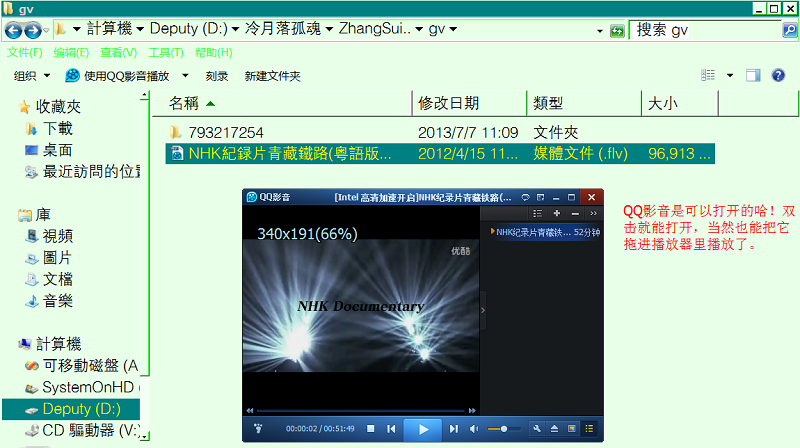Switch QQ影音 to mini mode icon
800x448 pixels.
point(541,197)
